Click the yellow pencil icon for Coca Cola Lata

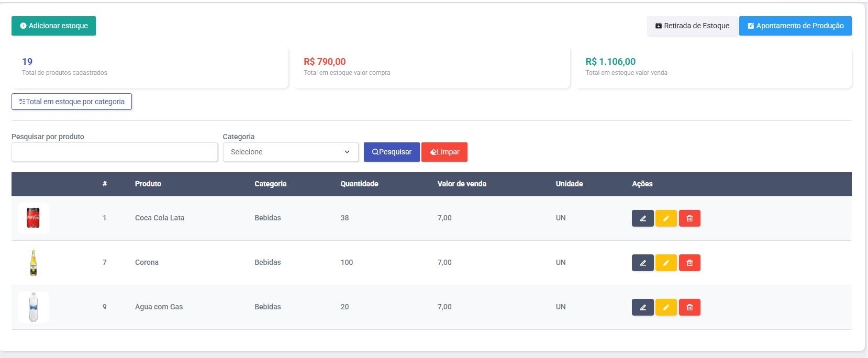click(666, 218)
